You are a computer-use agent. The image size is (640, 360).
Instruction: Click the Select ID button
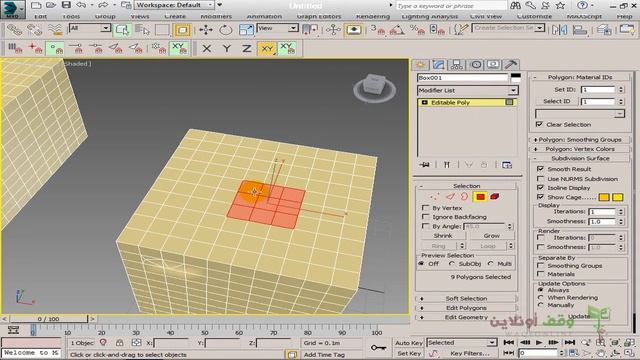[557, 101]
